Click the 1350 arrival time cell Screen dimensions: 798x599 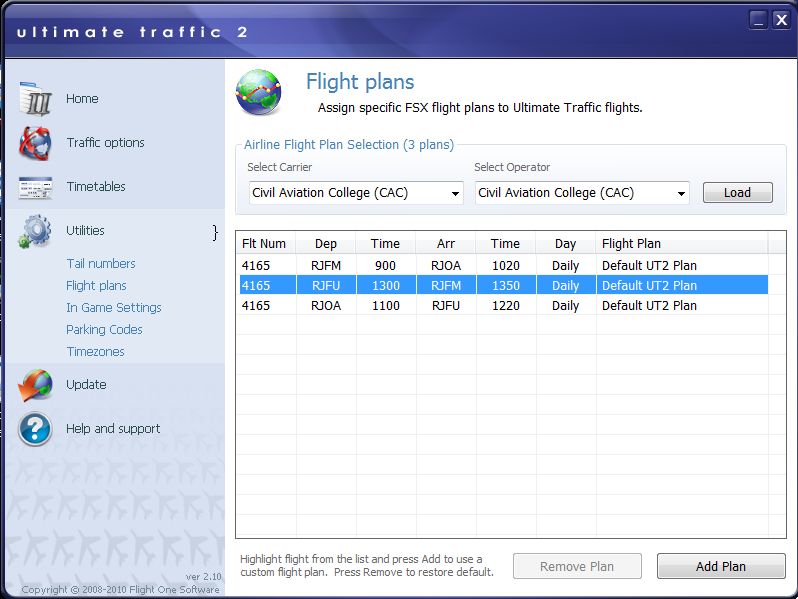(506, 286)
